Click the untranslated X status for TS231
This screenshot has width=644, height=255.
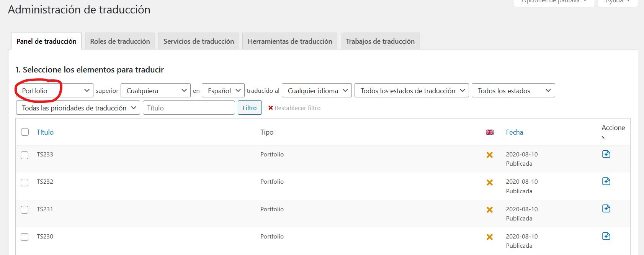click(489, 210)
